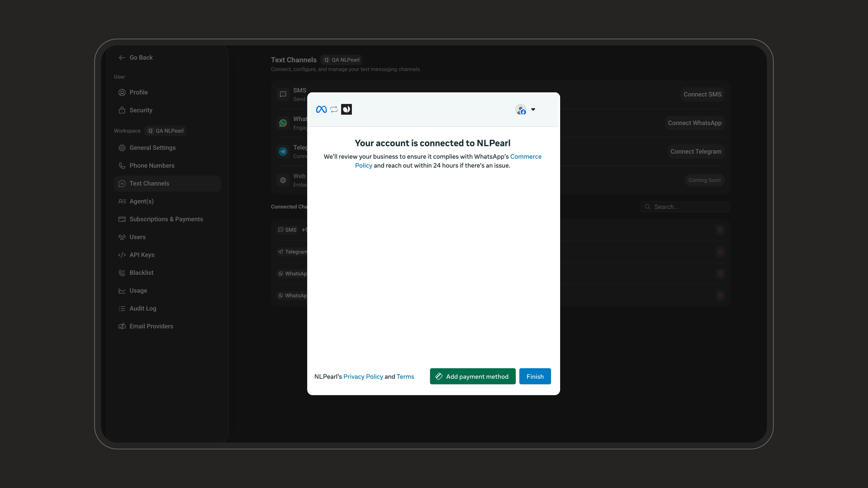Click the Connect SMS button
This screenshot has width=868, height=488.
[x=702, y=94]
